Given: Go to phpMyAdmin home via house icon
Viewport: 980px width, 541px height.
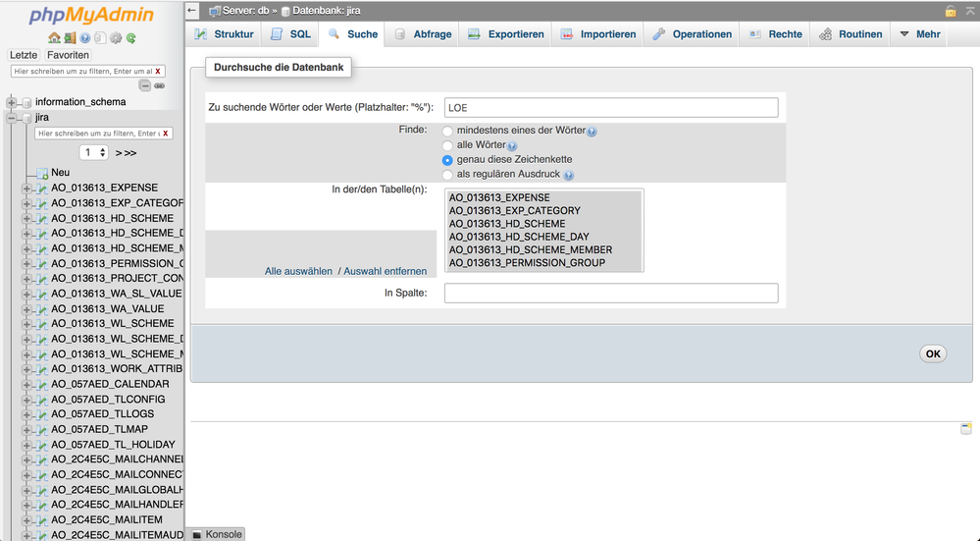Looking at the screenshot, I should 54,38.
